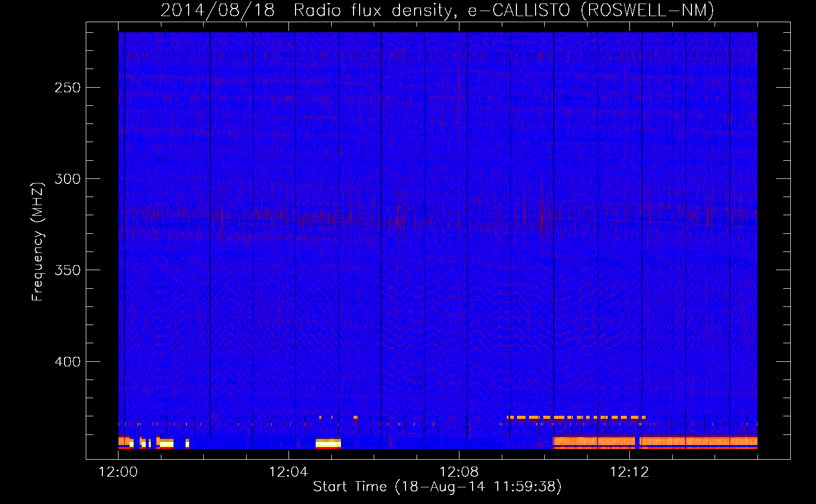This screenshot has width=816, height=504.
Task: Click the 'Start Time (18-Aug-14 11:59:38)' label
Action: [437, 486]
